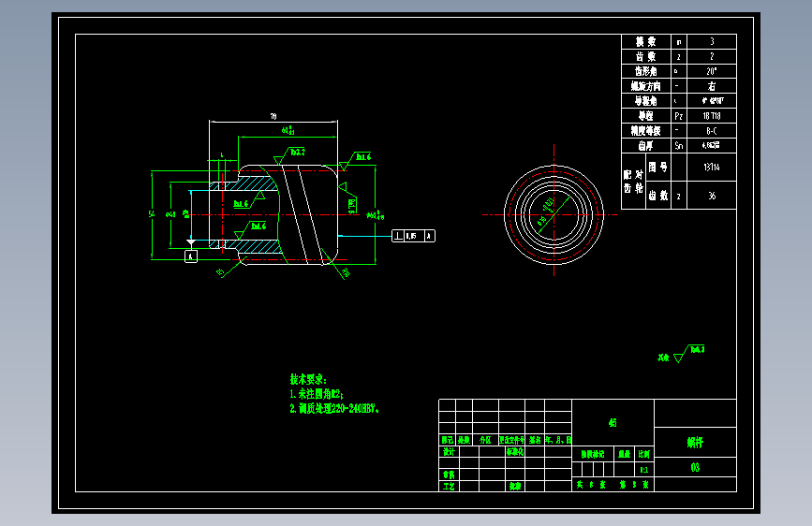Click the mating gear tooth count "36"

[x=712, y=196]
